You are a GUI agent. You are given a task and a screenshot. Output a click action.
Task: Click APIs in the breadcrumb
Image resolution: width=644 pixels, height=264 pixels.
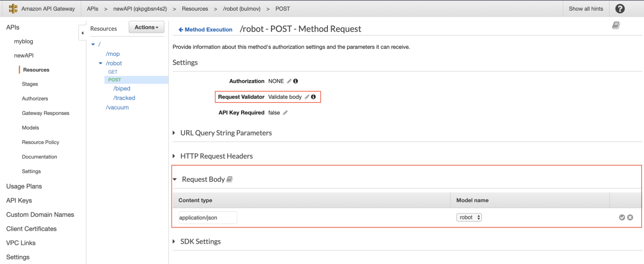pyautogui.click(x=92, y=9)
